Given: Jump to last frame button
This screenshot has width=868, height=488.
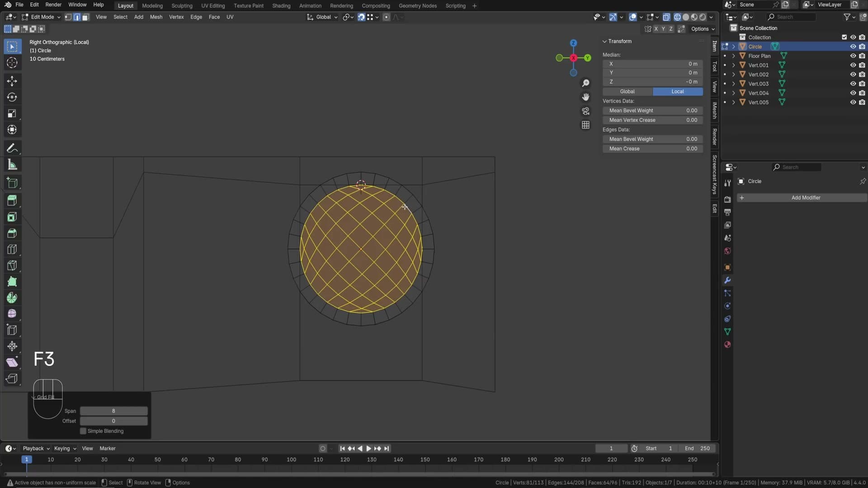Looking at the screenshot, I should [386, 449].
